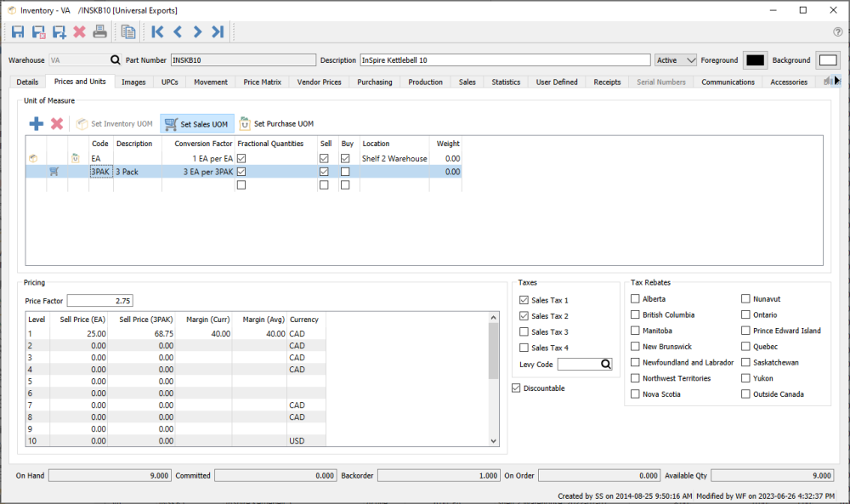Check the Ontario tax rebate
The image size is (850, 504).
point(746,314)
